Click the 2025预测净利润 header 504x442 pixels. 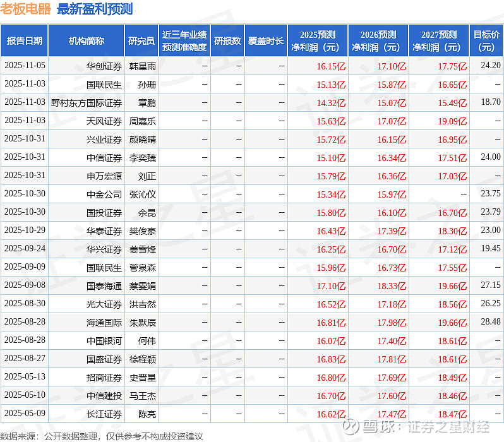(x=318, y=41)
